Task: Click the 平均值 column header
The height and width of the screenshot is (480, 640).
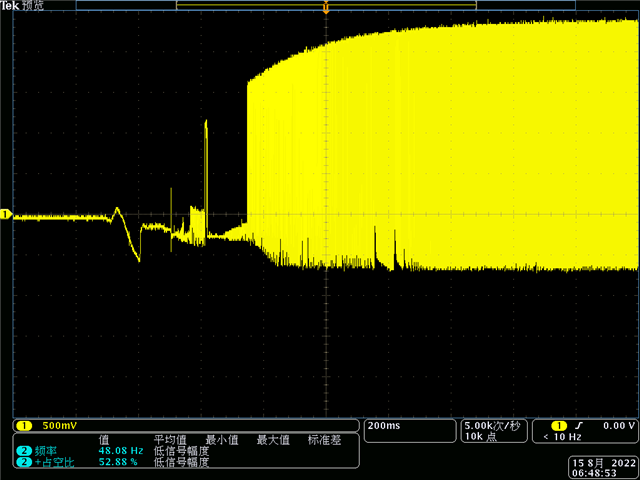Action: [170, 440]
